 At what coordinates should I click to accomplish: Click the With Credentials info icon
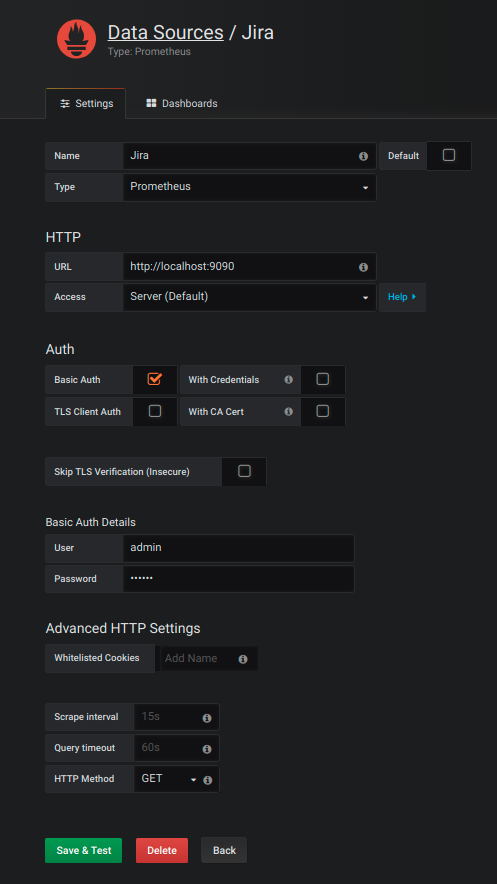click(x=289, y=380)
